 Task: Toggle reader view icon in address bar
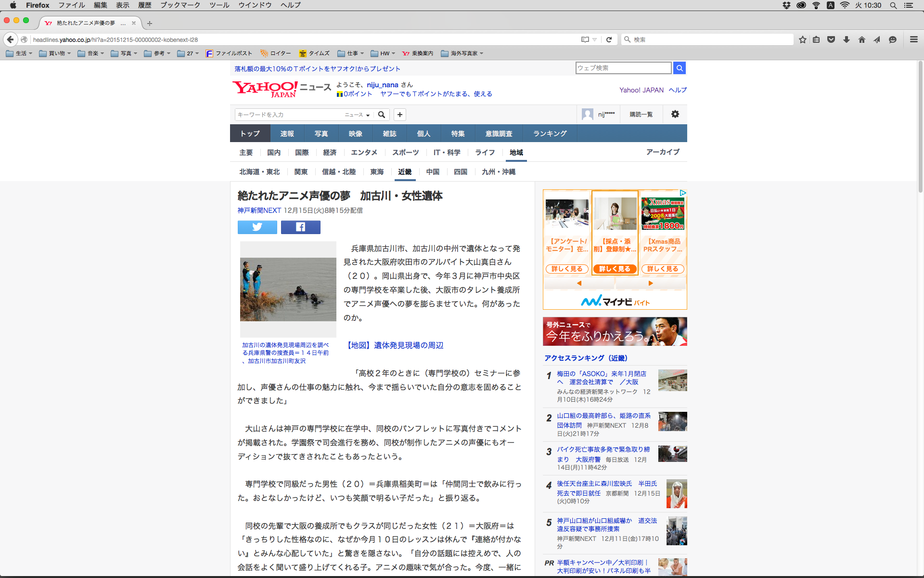tap(585, 39)
